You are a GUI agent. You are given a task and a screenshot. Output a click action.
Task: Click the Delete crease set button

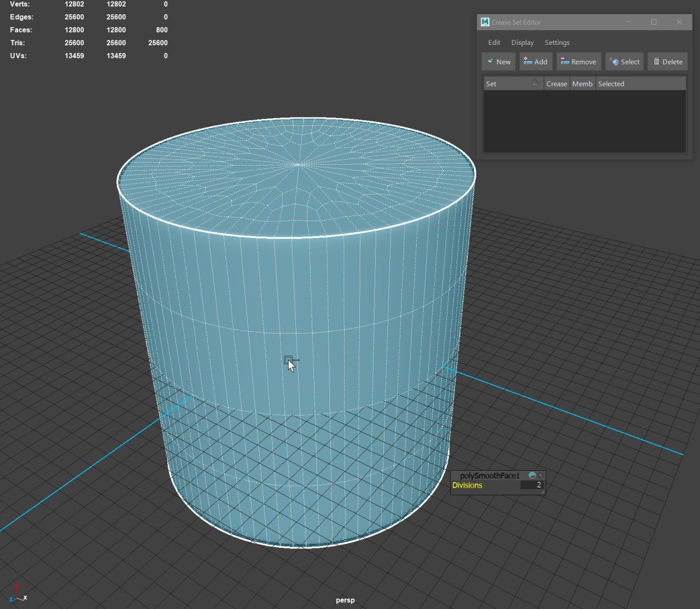click(x=668, y=62)
